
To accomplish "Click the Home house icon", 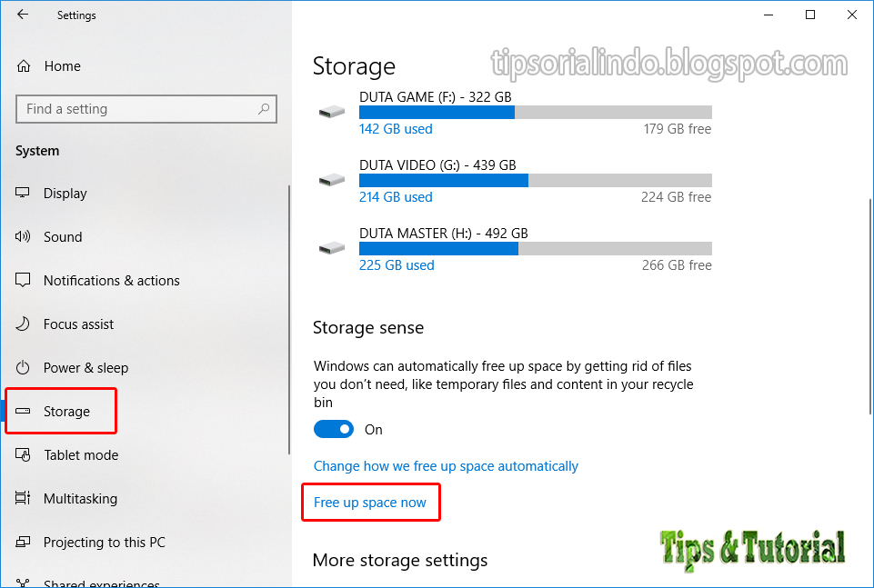I will 24,66.
